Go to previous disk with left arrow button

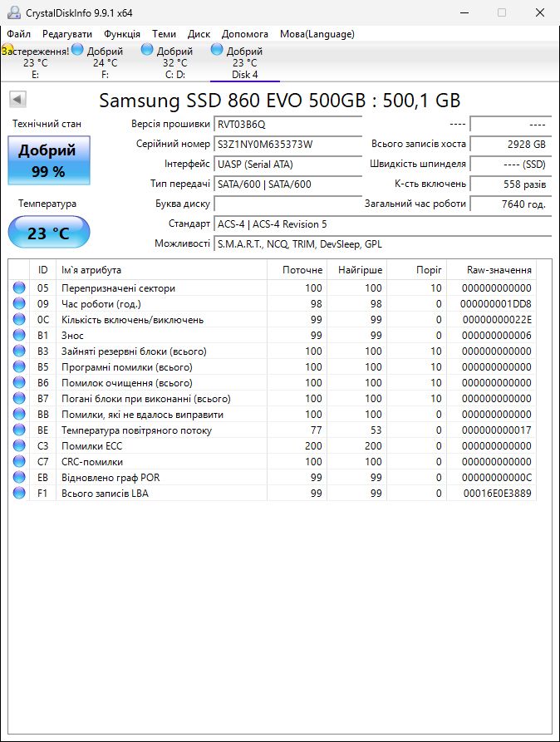(17, 100)
